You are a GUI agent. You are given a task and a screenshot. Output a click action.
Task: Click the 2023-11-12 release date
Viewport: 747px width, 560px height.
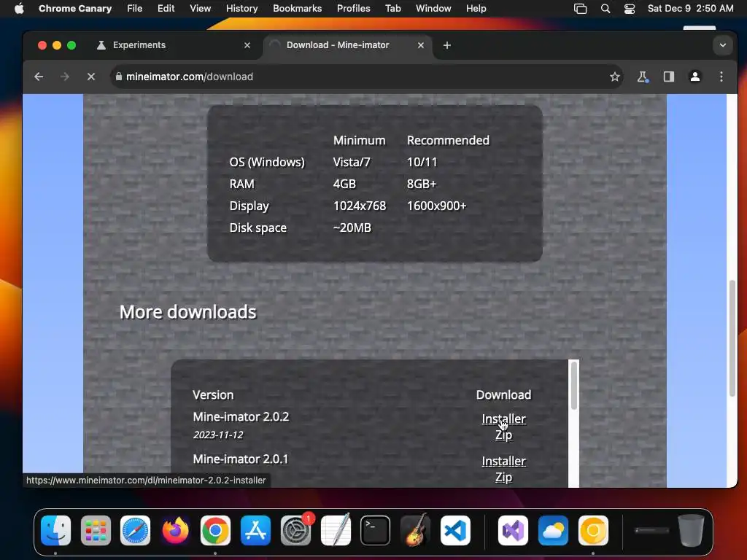coord(218,435)
